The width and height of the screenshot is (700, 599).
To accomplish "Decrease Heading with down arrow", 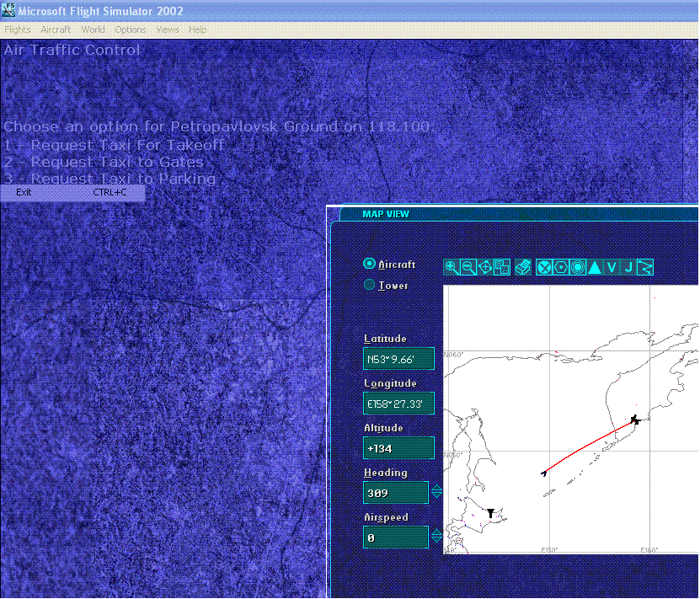I will [x=436, y=496].
